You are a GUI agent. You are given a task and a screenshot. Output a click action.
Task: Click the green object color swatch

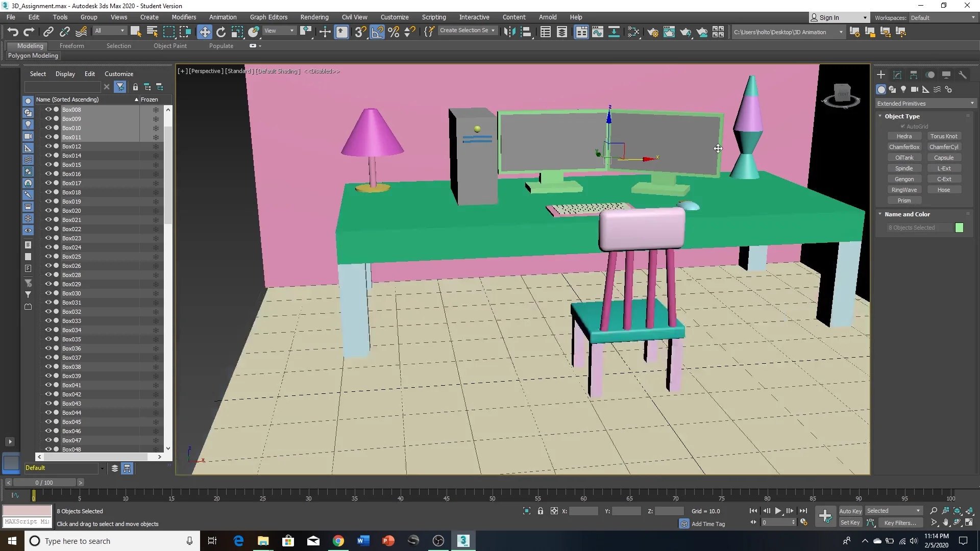(x=959, y=228)
